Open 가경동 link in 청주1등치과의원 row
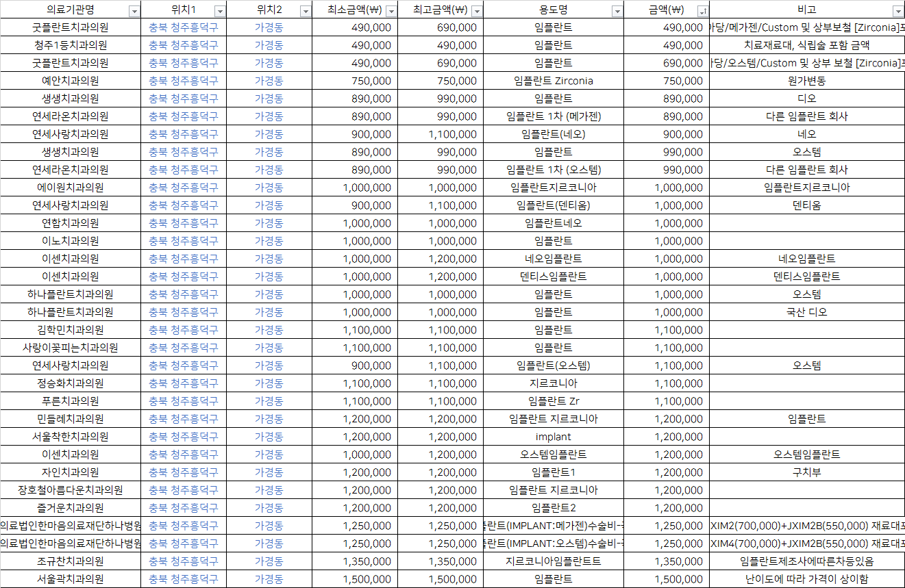The height and width of the screenshot is (588, 905). pyautogui.click(x=269, y=45)
